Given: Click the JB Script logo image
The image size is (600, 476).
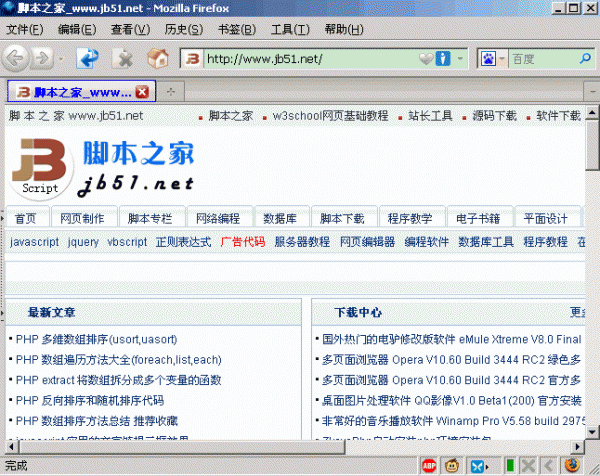Looking at the screenshot, I should point(40,168).
